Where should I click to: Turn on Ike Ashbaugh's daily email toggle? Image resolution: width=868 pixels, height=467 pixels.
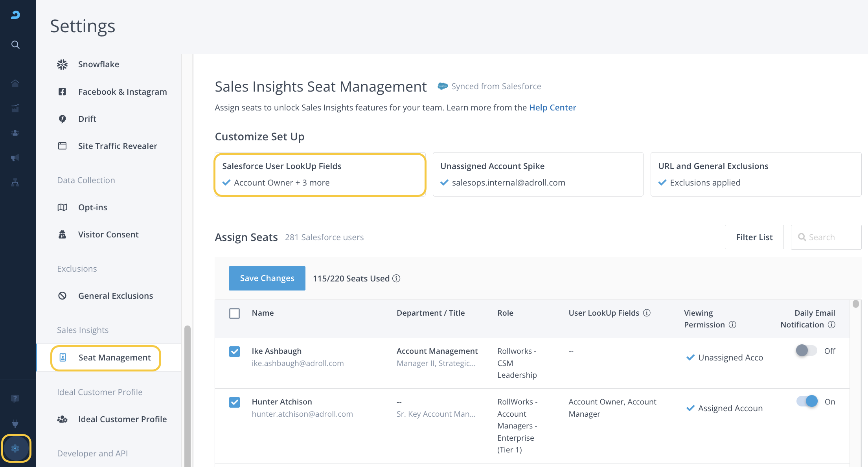[806, 351]
